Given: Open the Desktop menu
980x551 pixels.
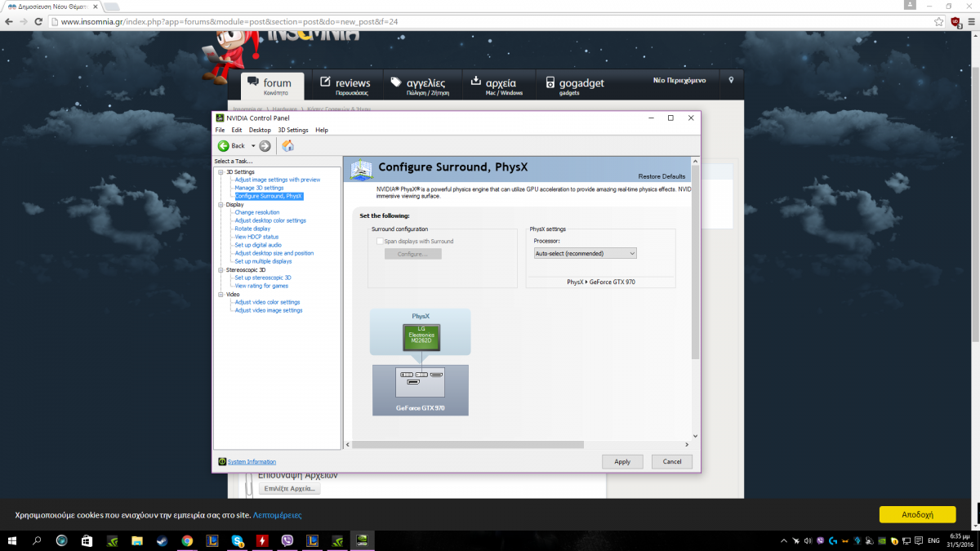Looking at the screenshot, I should 260,130.
